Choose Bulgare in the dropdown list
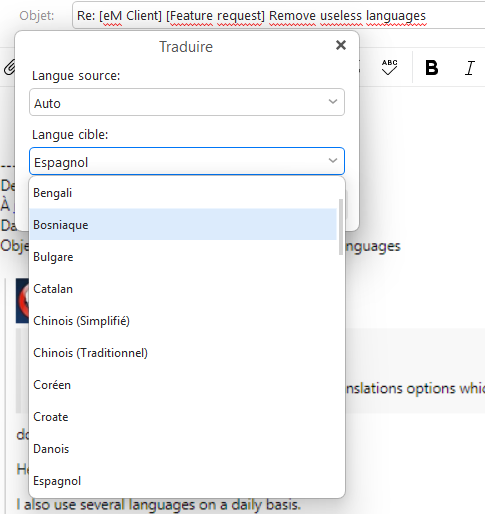The height and width of the screenshot is (514, 485). 183,257
